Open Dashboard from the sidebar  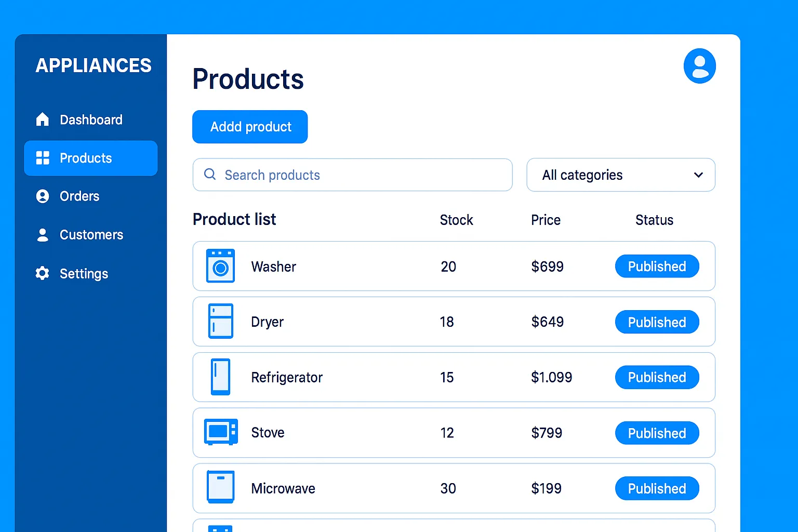click(x=90, y=119)
